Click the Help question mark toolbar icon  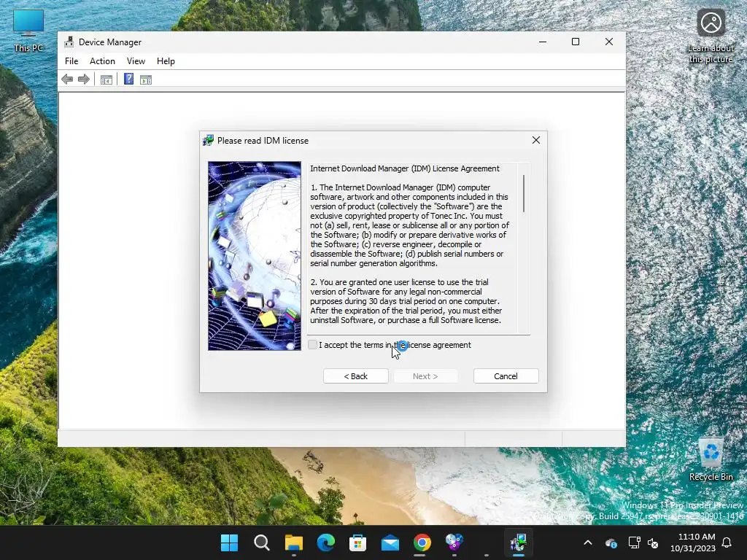(128, 79)
